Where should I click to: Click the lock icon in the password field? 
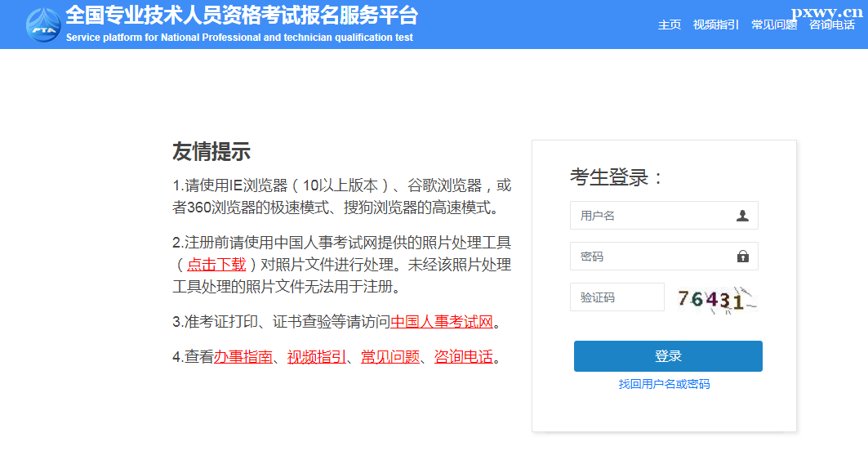coord(742,257)
